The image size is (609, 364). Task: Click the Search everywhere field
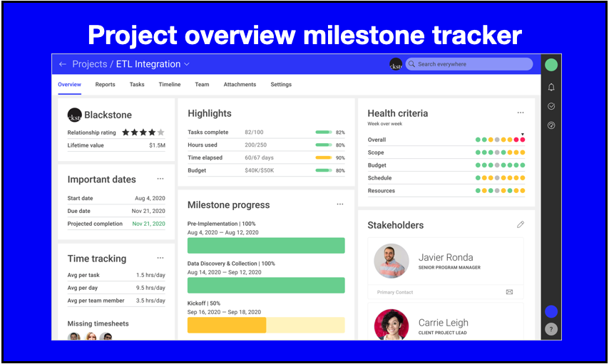pyautogui.click(x=469, y=64)
